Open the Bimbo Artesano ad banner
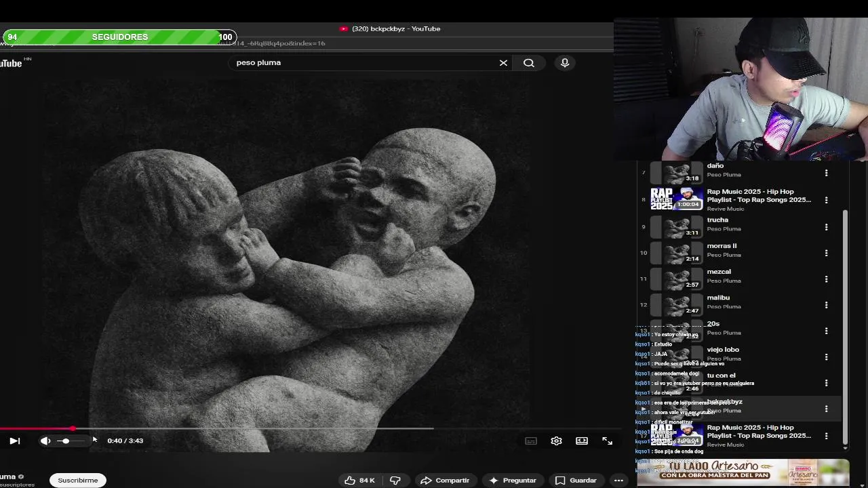The image size is (868, 488). tap(743, 472)
